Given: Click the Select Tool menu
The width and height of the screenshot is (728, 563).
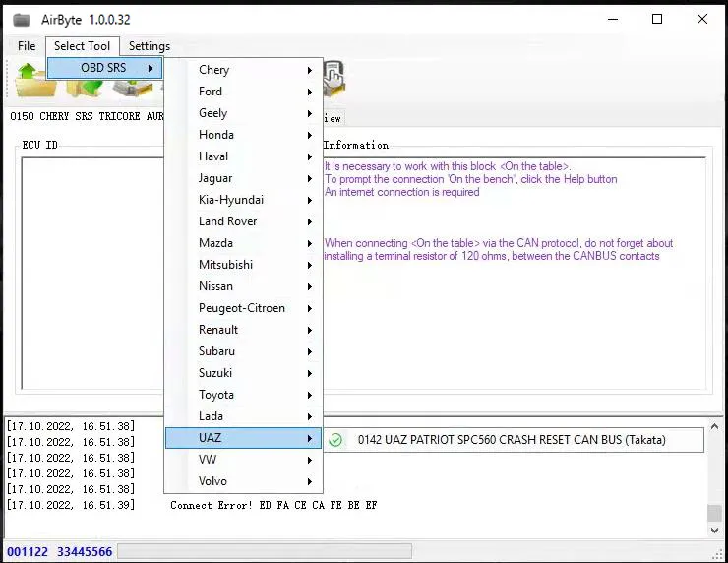Looking at the screenshot, I should coord(83,46).
